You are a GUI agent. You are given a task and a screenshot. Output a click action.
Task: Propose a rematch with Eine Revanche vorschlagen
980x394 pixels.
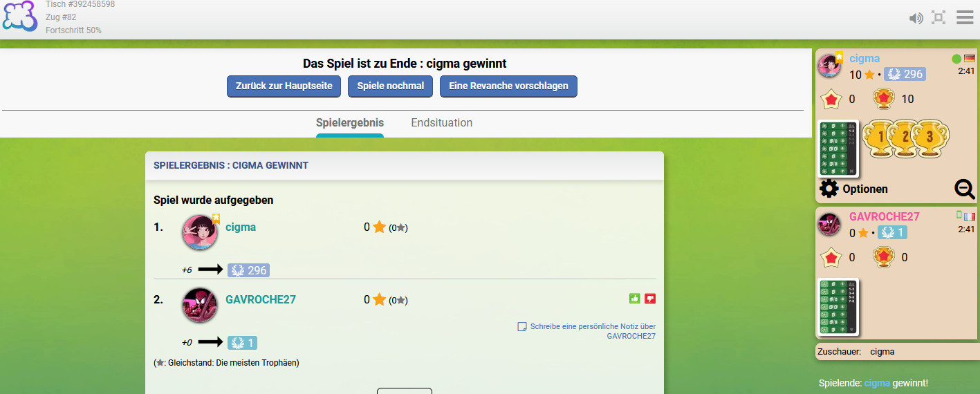point(508,86)
